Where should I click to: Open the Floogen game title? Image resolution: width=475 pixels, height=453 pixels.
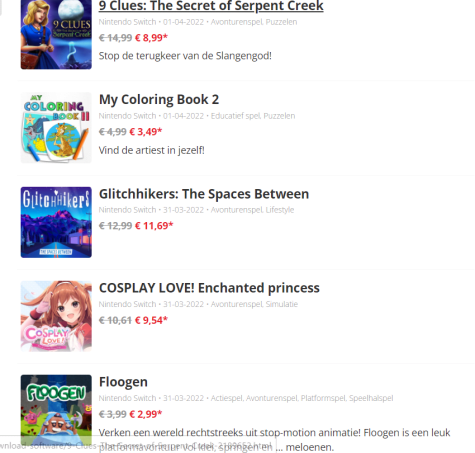click(x=123, y=382)
